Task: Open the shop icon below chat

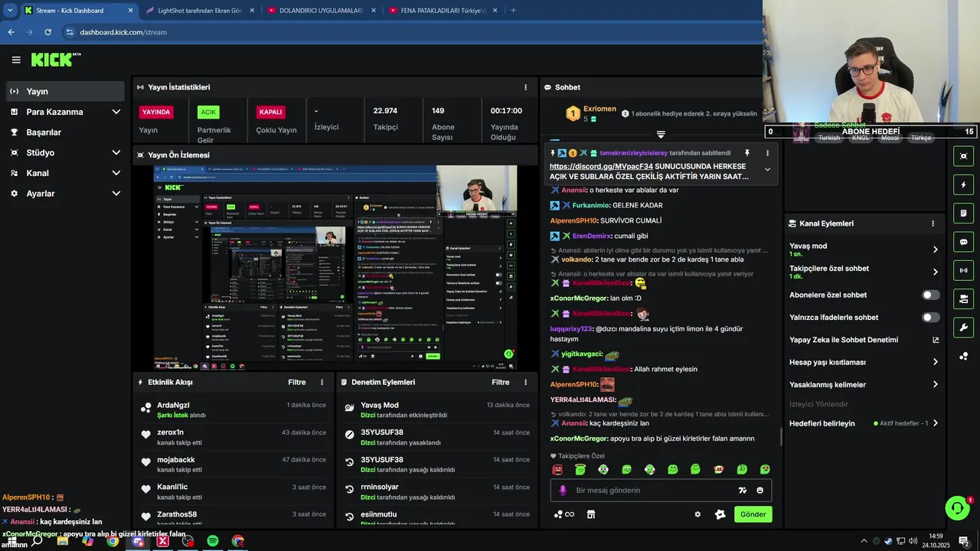Action: click(x=590, y=514)
